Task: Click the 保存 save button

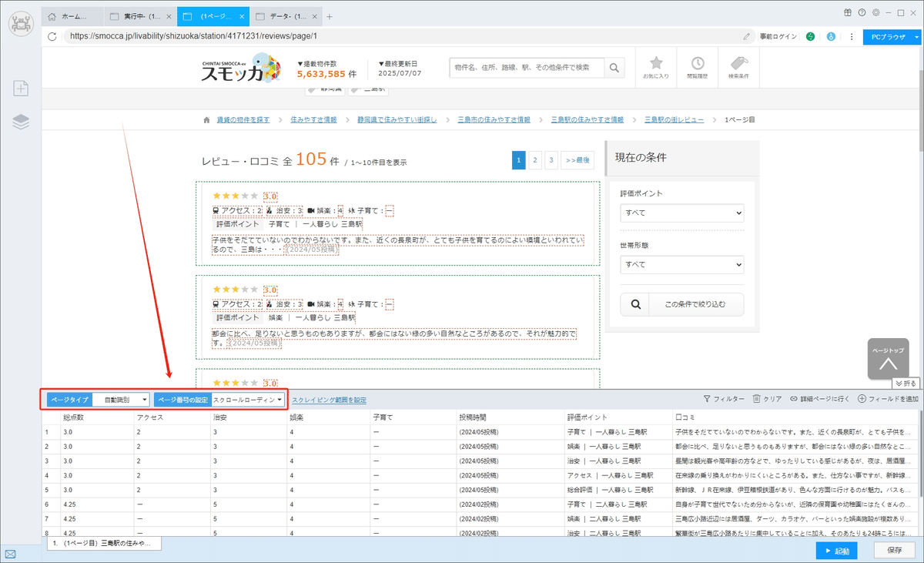Action: [x=895, y=551]
